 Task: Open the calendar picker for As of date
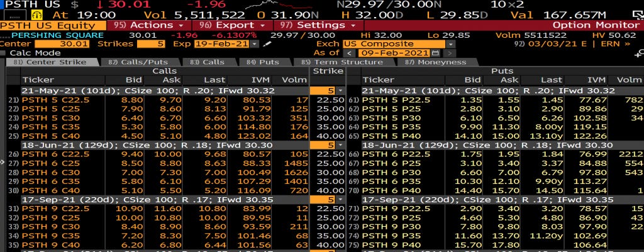435,53
